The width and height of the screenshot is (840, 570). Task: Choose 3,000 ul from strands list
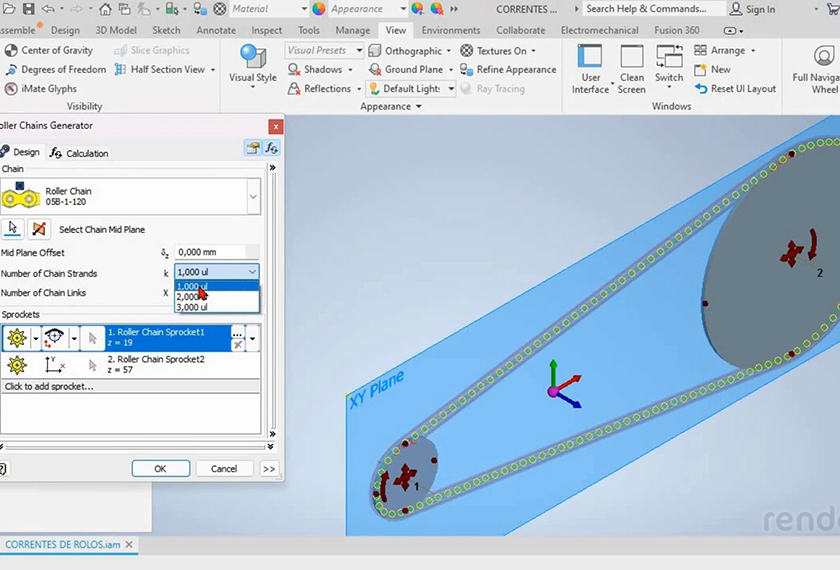point(193,307)
